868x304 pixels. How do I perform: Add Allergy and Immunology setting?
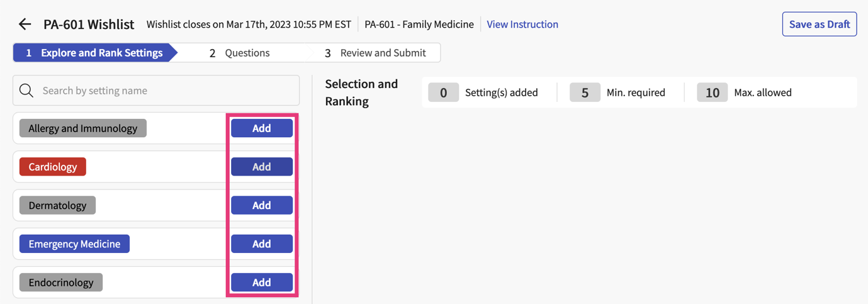click(x=261, y=128)
